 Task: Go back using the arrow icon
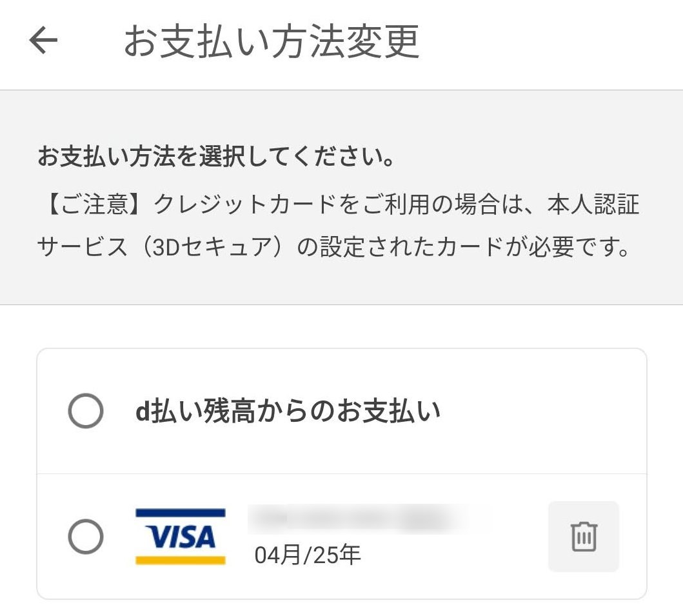coord(43,39)
